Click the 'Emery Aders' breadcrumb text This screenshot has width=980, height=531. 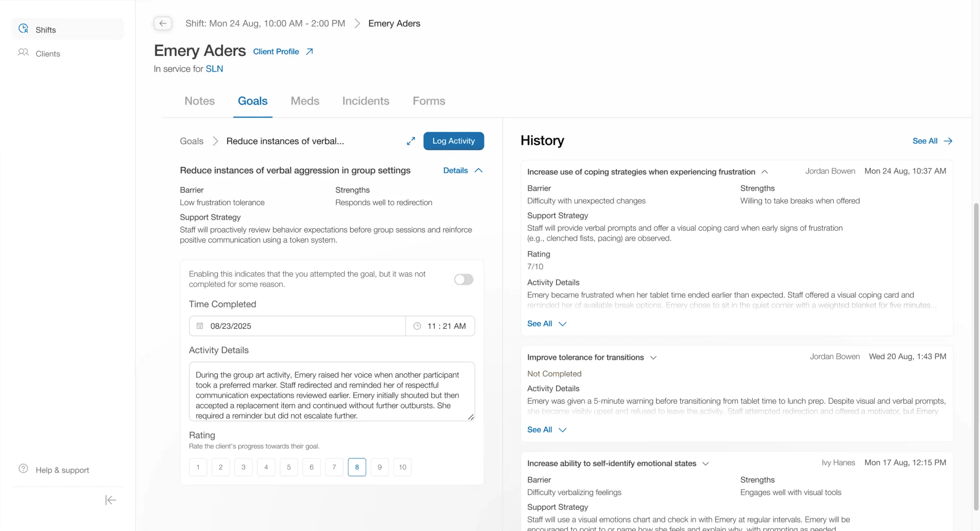point(394,23)
